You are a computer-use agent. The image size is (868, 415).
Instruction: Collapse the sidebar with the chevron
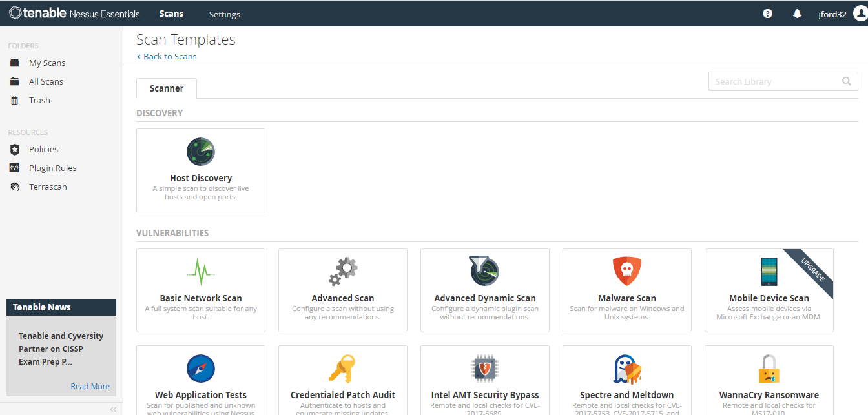113,409
